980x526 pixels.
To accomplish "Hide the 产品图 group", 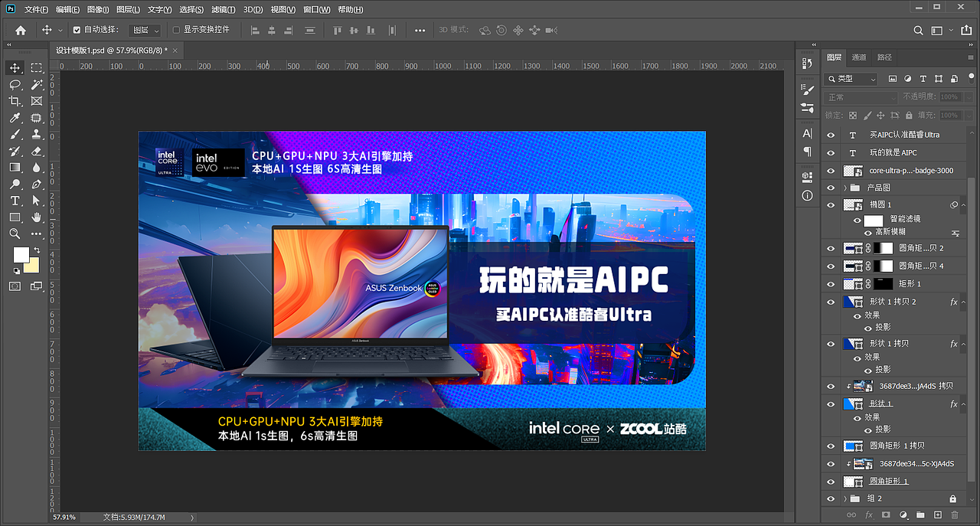I will pos(831,188).
